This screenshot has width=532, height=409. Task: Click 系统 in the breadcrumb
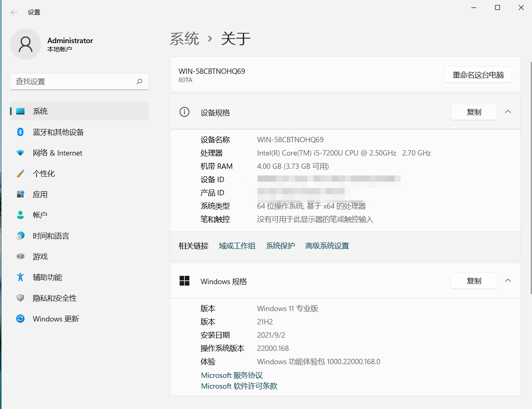point(184,39)
